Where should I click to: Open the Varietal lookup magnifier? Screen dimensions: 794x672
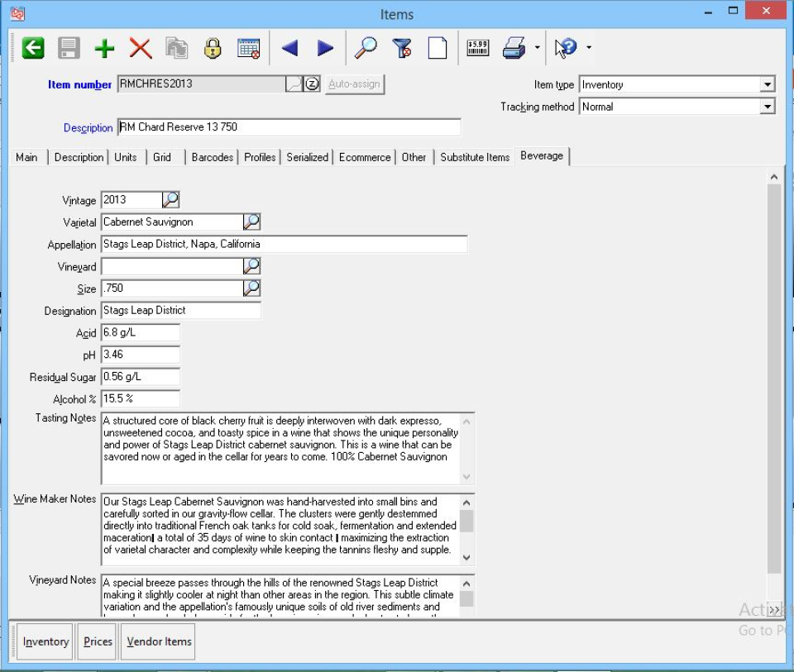tap(253, 222)
